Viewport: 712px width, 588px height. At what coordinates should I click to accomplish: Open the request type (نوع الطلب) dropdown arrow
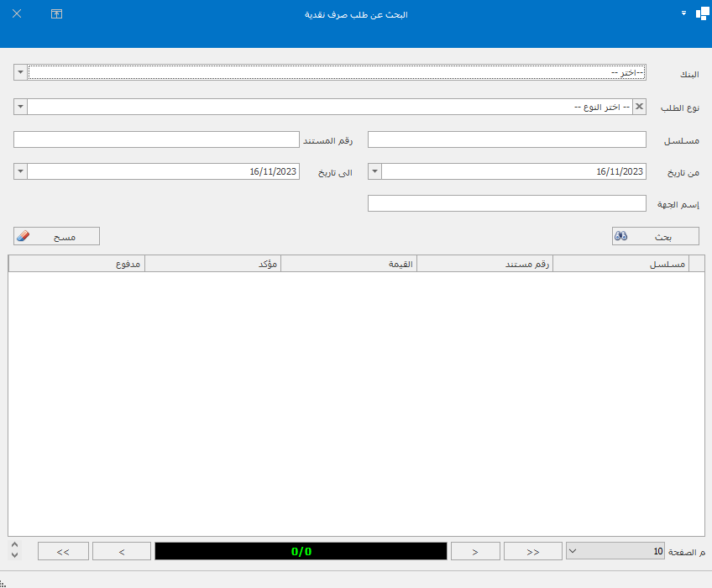(20, 107)
